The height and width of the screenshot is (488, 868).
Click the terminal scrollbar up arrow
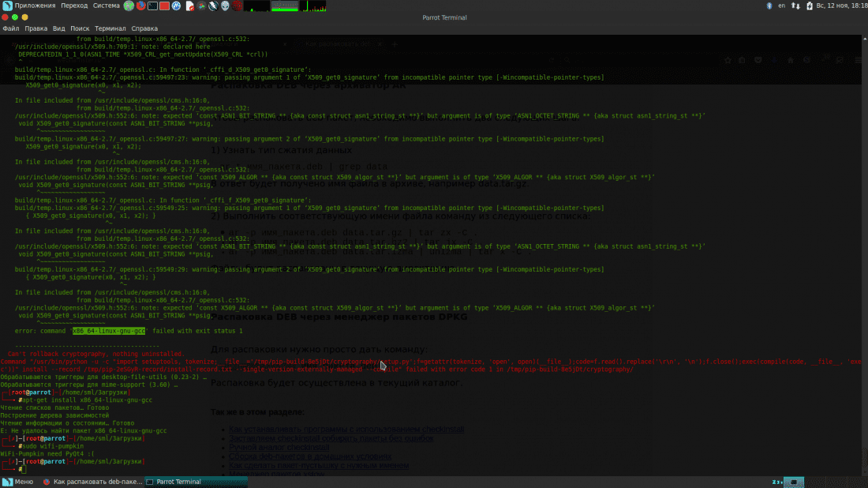pyautogui.click(x=865, y=39)
